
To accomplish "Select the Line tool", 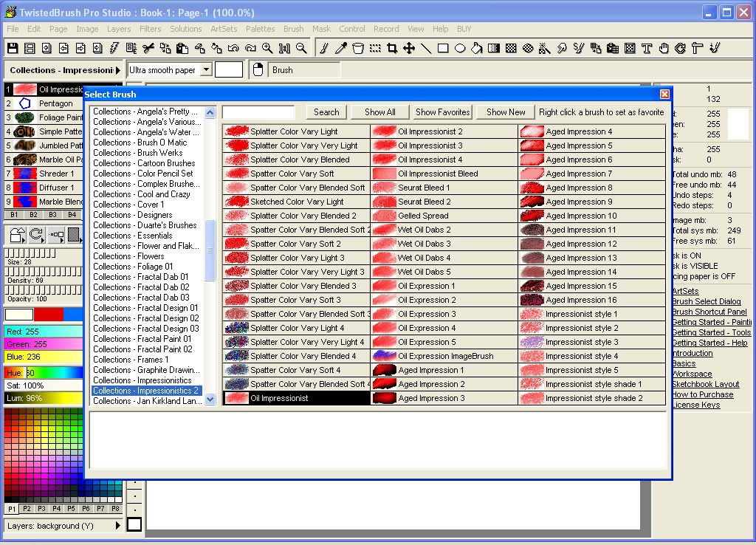I will pos(426,48).
